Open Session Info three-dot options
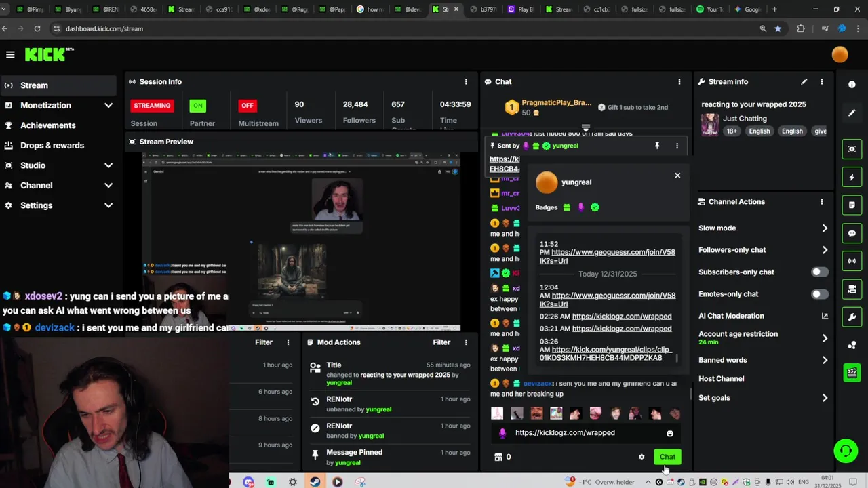 click(x=466, y=82)
